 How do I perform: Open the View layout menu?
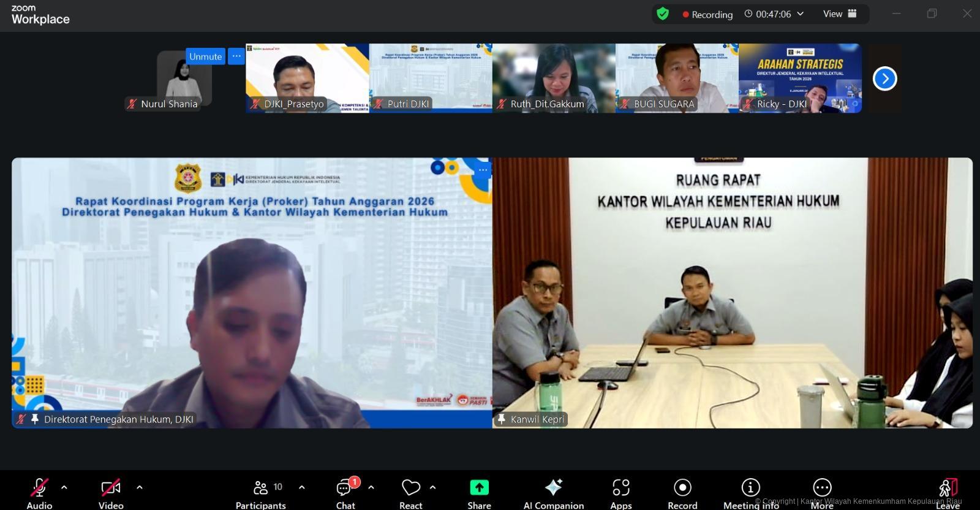(x=839, y=13)
